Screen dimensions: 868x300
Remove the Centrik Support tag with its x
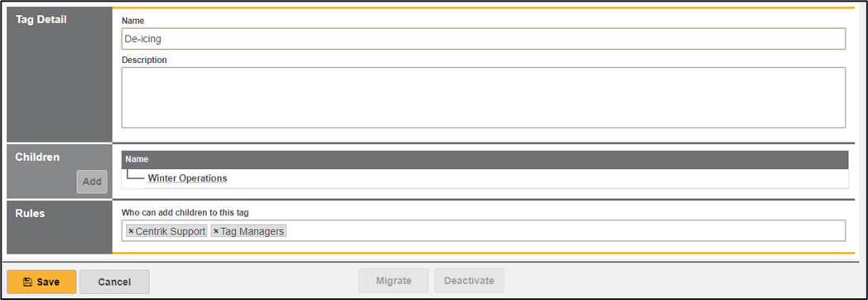[x=131, y=231]
